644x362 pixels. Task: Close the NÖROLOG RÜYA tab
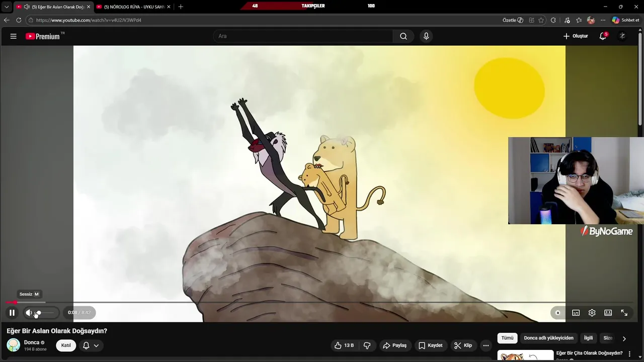(169, 7)
